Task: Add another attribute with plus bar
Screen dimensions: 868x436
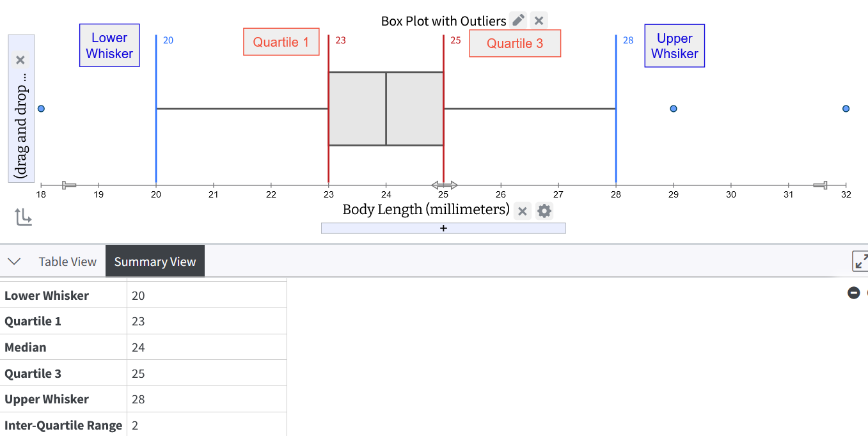Action: click(443, 228)
